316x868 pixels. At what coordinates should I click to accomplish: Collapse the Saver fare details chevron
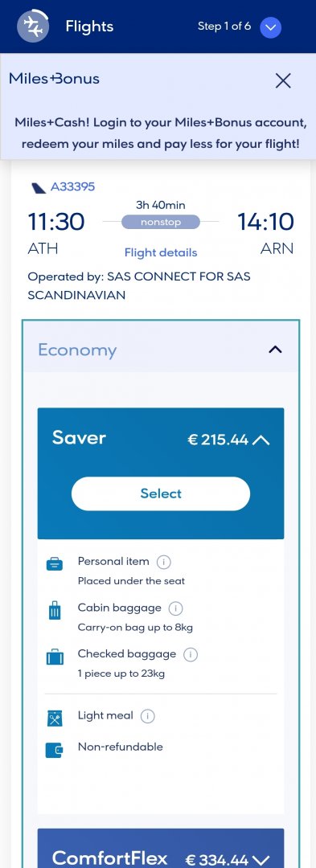(261, 440)
